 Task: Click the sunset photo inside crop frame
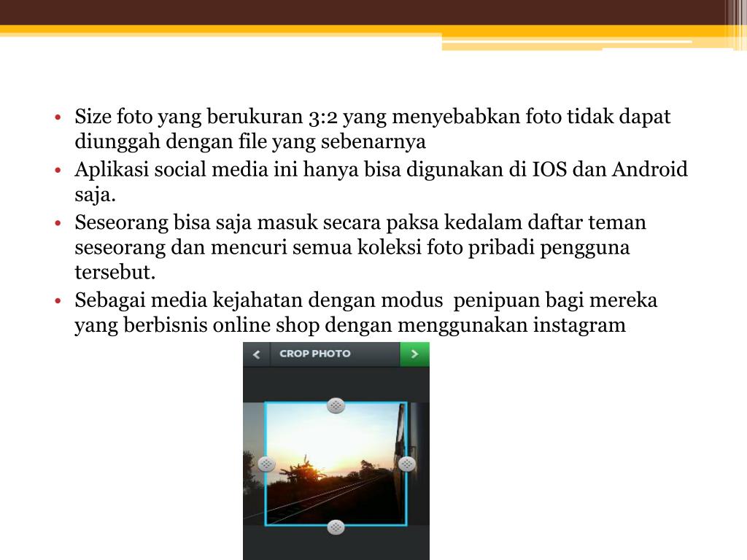click(336, 464)
